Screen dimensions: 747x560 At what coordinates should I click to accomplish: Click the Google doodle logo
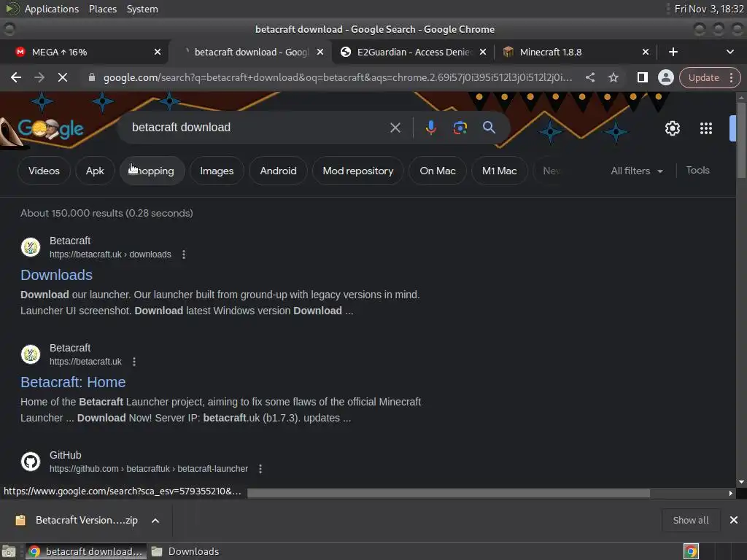[50, 128]
